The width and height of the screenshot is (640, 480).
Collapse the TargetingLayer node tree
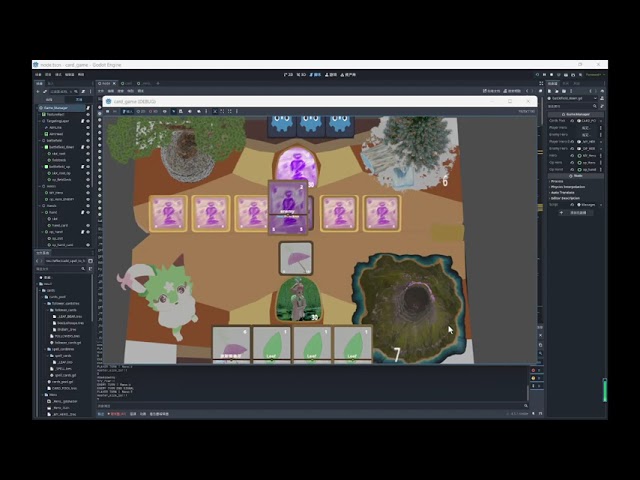40,121
